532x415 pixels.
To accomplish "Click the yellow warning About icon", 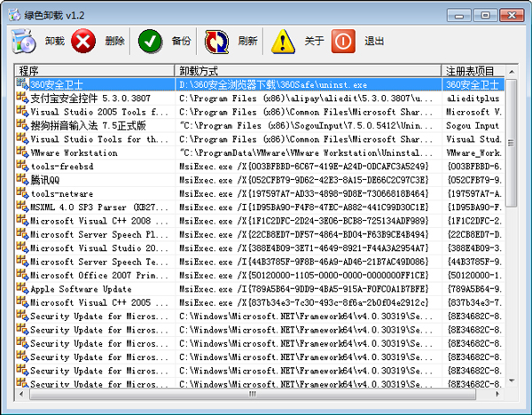I will point(283,41).
